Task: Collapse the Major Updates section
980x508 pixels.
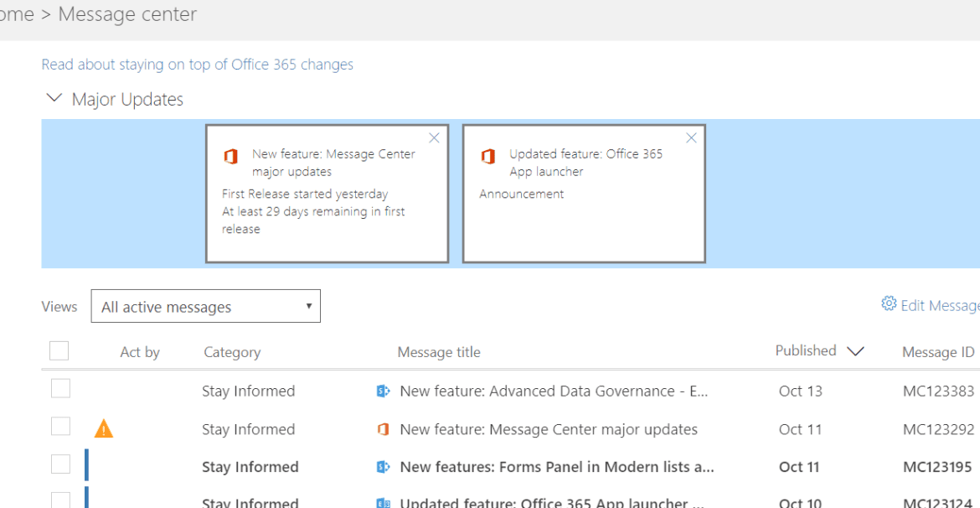Action: pos(54,98)
